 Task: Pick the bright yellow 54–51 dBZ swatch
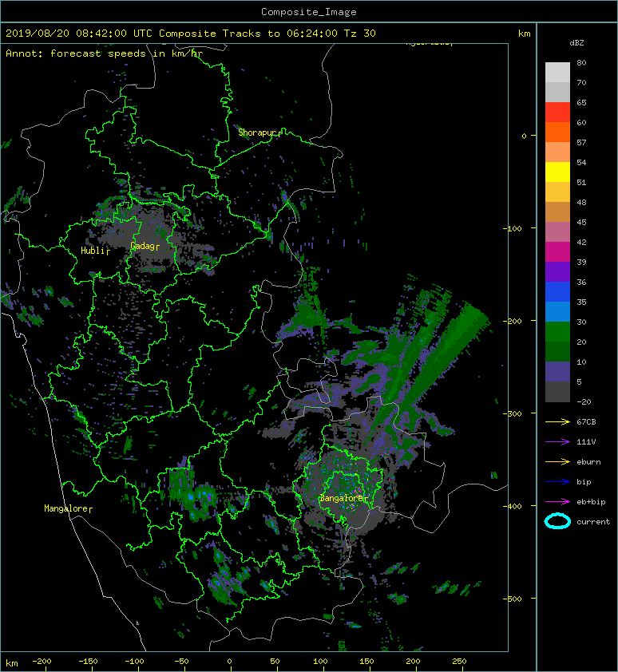point(557,172)
